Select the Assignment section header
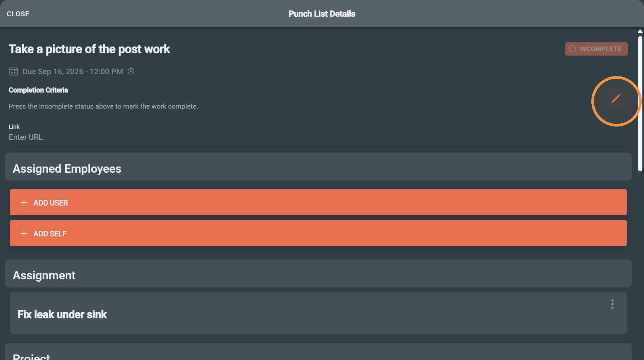This screenshot has height=360, width=644. tap(318, 273)
